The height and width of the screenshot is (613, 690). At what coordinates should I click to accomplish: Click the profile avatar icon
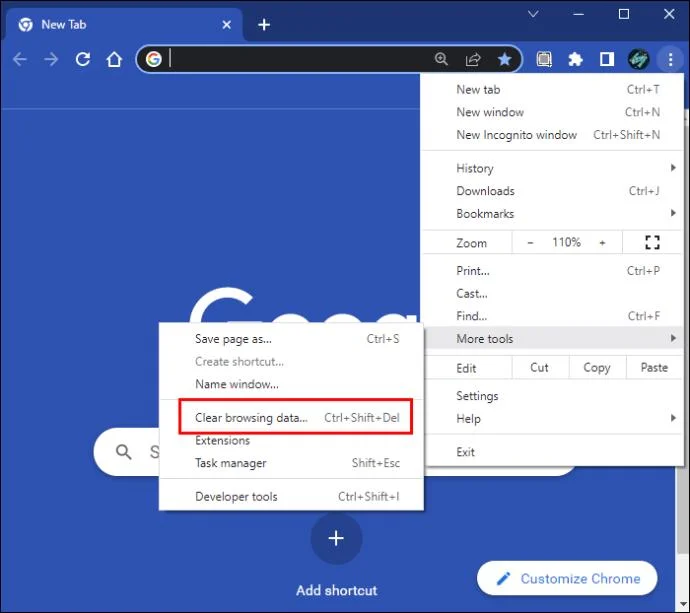[x=638, y=60]
